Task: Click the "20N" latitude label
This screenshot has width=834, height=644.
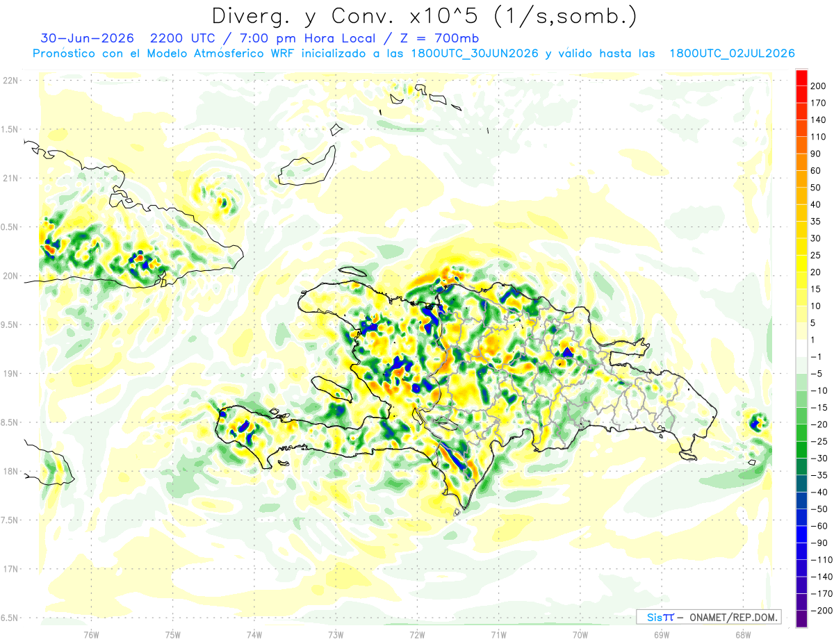Action: point(10,276)
